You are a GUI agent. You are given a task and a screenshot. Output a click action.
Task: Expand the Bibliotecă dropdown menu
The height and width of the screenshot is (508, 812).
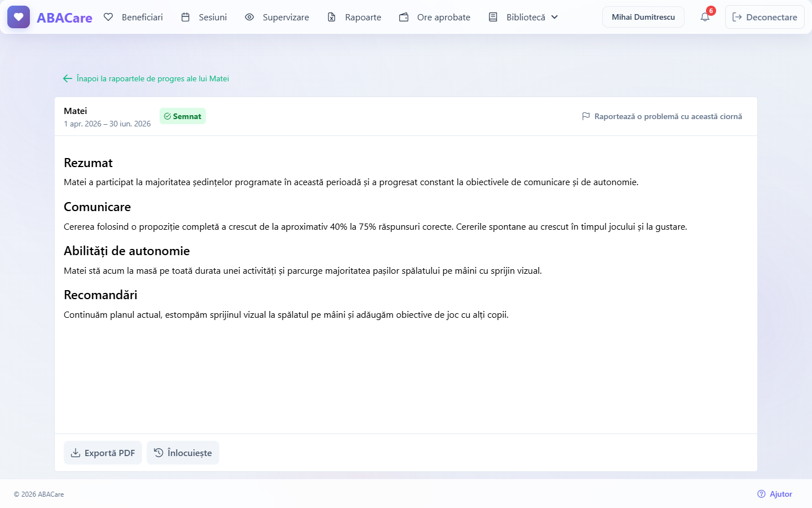pyautogui.click(x=523, y=17)
